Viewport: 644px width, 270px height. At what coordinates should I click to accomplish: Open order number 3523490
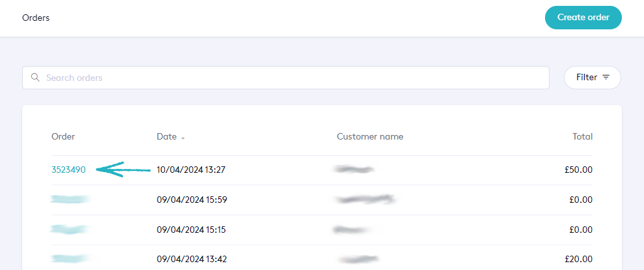pos(68,170)
